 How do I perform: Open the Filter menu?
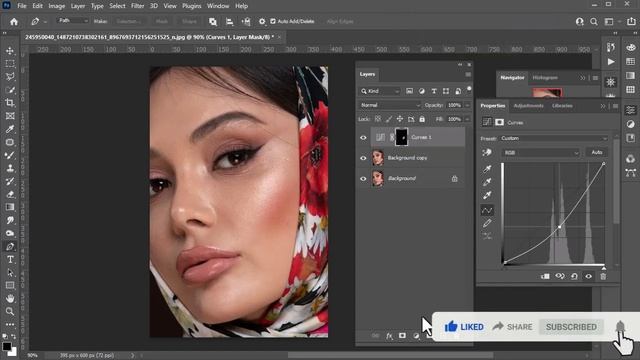(x=138, y=6)
